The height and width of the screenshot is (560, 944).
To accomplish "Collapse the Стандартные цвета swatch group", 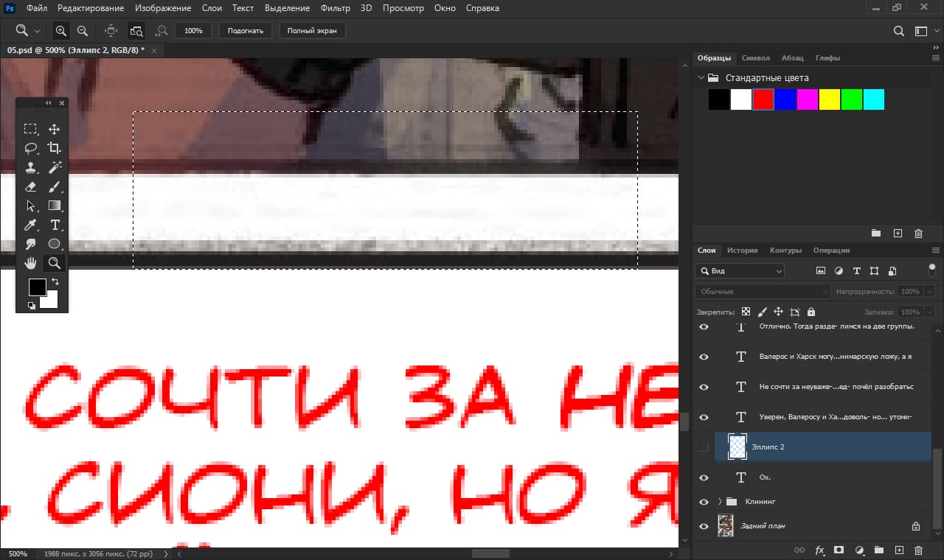I will click(x=700, y=77).
